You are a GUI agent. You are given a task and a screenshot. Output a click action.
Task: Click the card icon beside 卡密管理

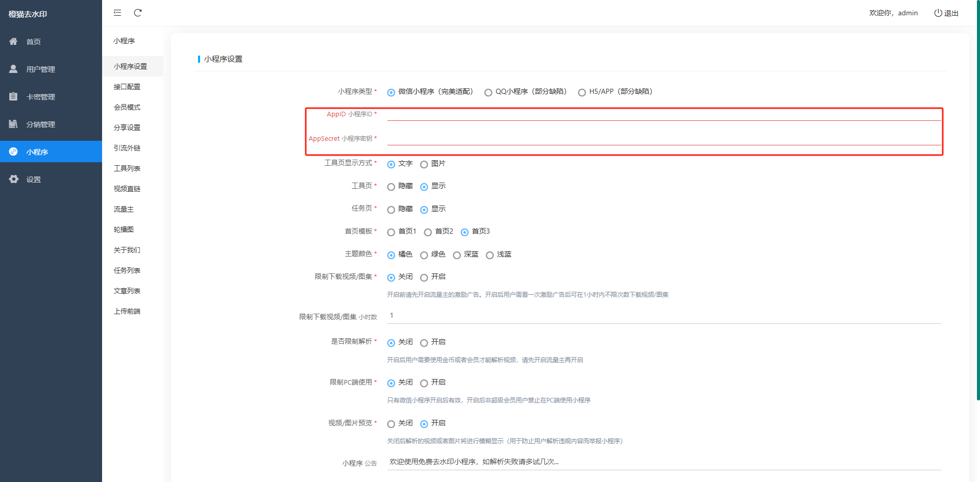pyautogui.click(x=14, y=96)
